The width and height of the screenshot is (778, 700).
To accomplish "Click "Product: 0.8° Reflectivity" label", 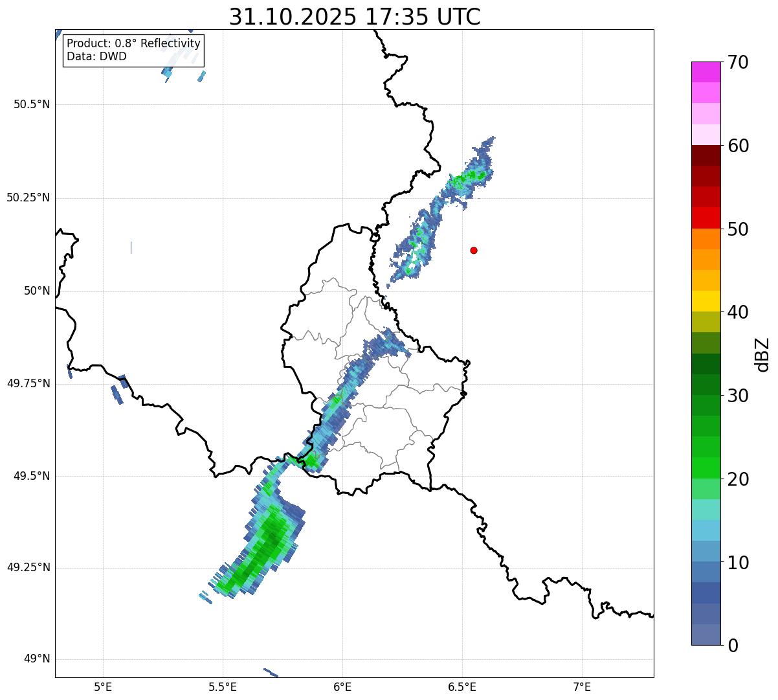I will tap(134, 43).
